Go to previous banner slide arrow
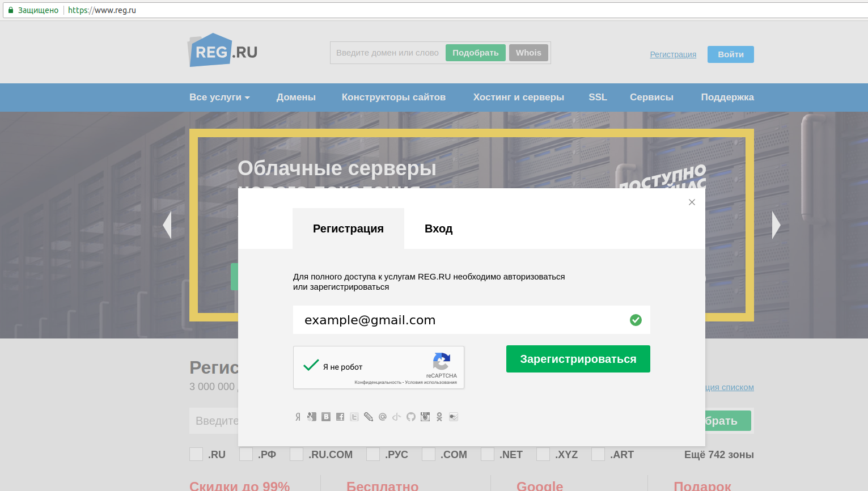This screenshot has height=491, width=868. pyautogui.click(x=167, y=225)
